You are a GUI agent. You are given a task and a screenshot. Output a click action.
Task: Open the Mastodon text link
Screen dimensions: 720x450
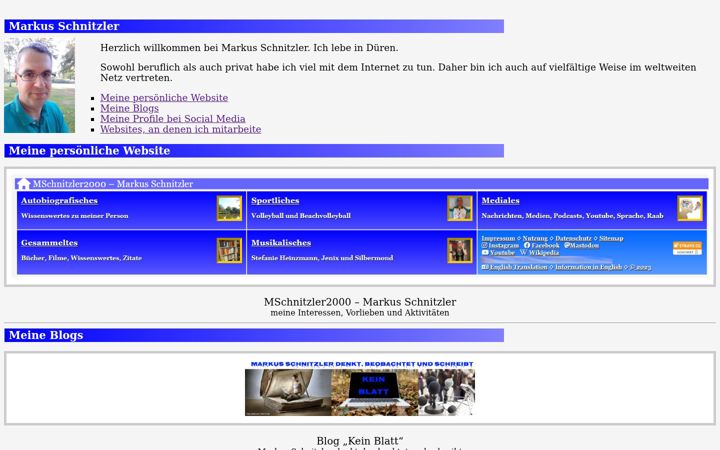coord(584,246)
